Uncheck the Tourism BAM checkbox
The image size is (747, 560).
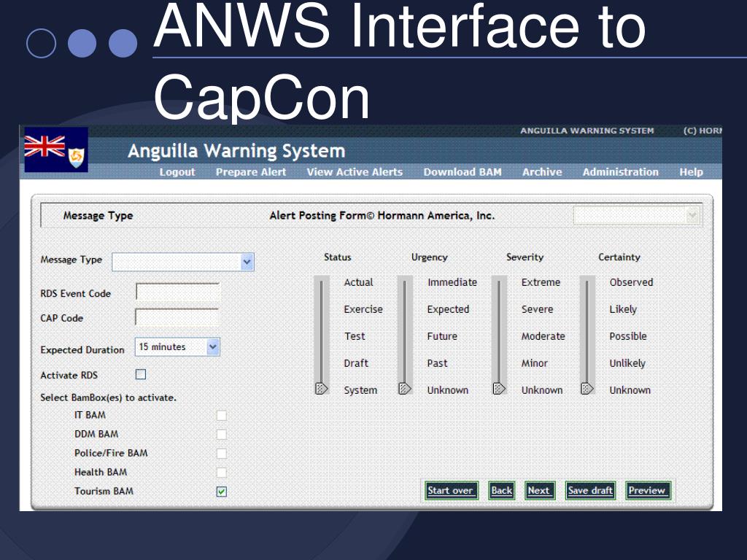[222, 491]
